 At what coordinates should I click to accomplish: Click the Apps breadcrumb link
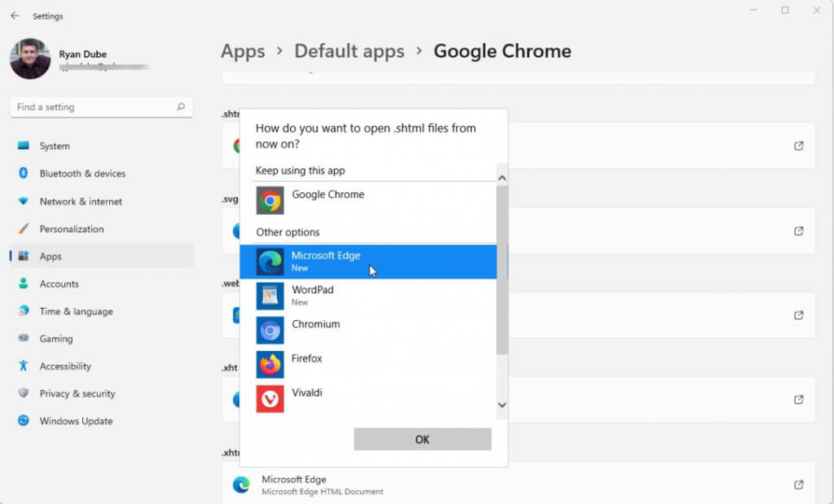243,51
